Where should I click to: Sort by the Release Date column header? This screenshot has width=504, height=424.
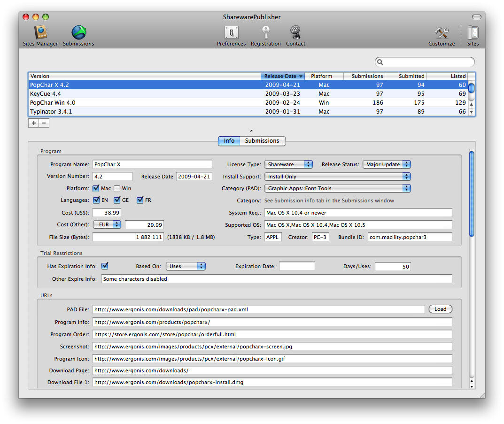click(283, 76)
